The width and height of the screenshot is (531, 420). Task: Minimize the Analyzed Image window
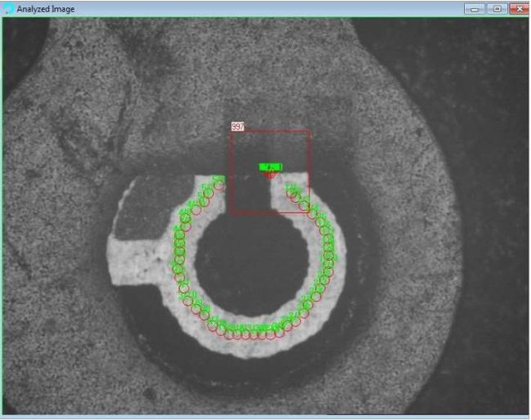point(475,9)
